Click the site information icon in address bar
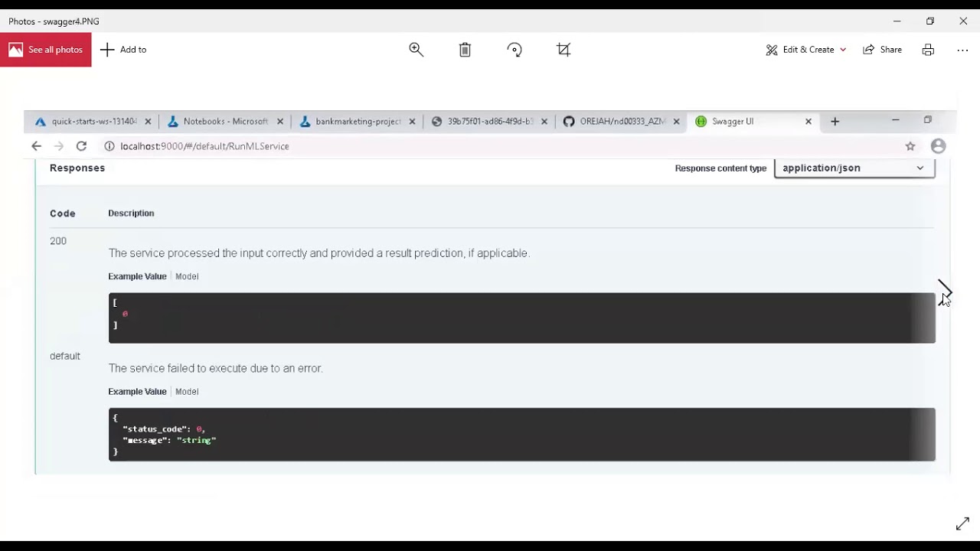The image size is (980, 551). 109,146
